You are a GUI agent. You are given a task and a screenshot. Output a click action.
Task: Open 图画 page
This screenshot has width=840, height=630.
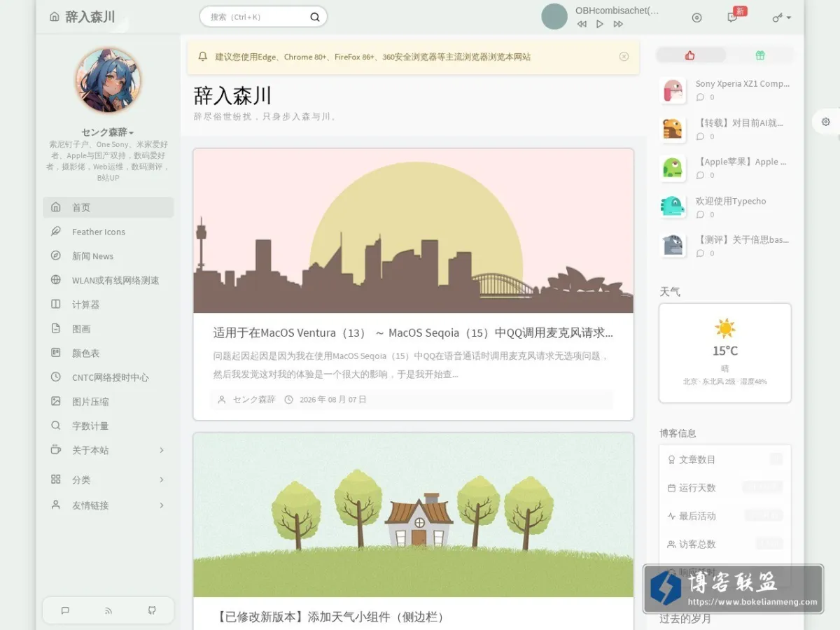[108, 328]
